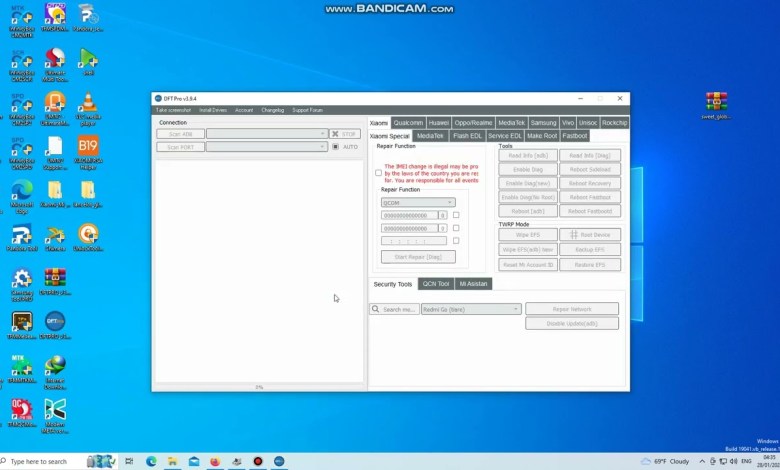This screenshot has height=470, width=780.
Task: Open the dropdown next to Scan ADB
Action: coord(267,134)
